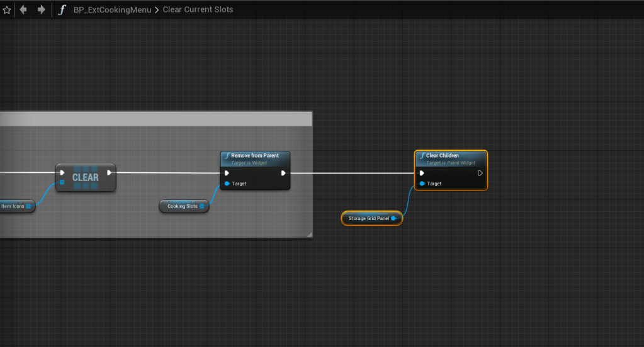Image resolution: width=644 pixels, height=347 pixels.
Task: Select Remove from Parent node header
Action: click(255, 159)
